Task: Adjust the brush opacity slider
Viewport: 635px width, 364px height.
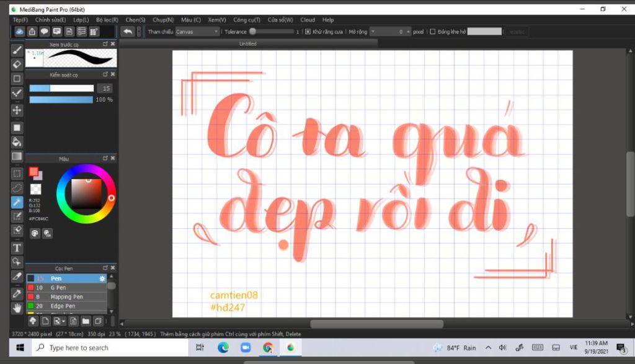Action: click(61, 100)
